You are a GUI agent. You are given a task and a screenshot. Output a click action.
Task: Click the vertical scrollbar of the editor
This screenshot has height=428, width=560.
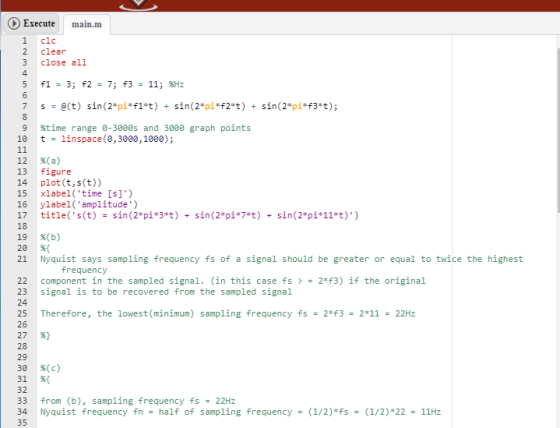tap(558, 130)
